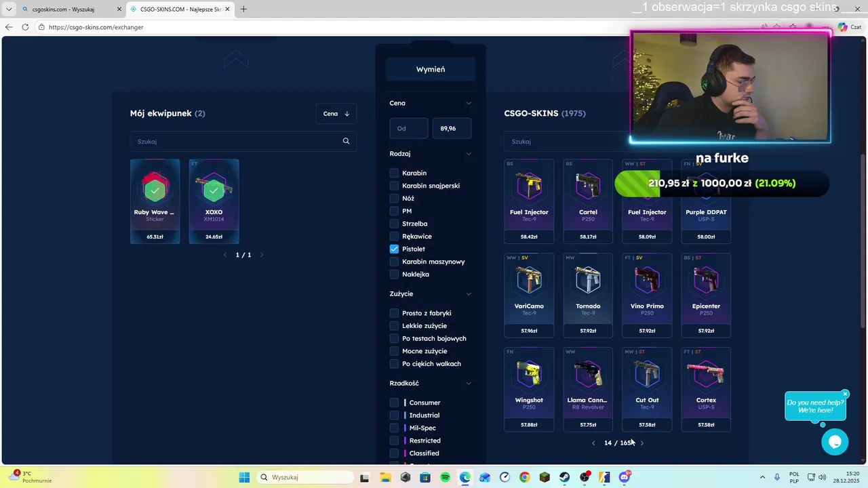Click the Od minimum price field

(x=409, y=128)
